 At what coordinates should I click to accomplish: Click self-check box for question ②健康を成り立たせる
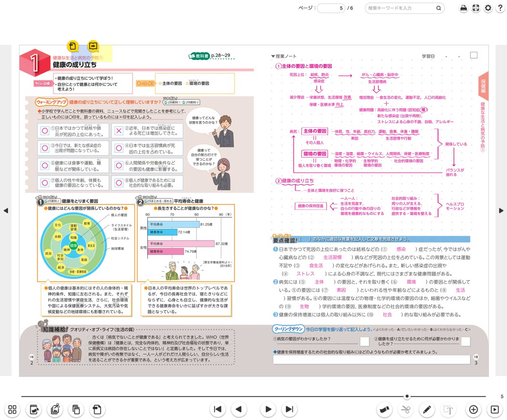tap(466, 341)
